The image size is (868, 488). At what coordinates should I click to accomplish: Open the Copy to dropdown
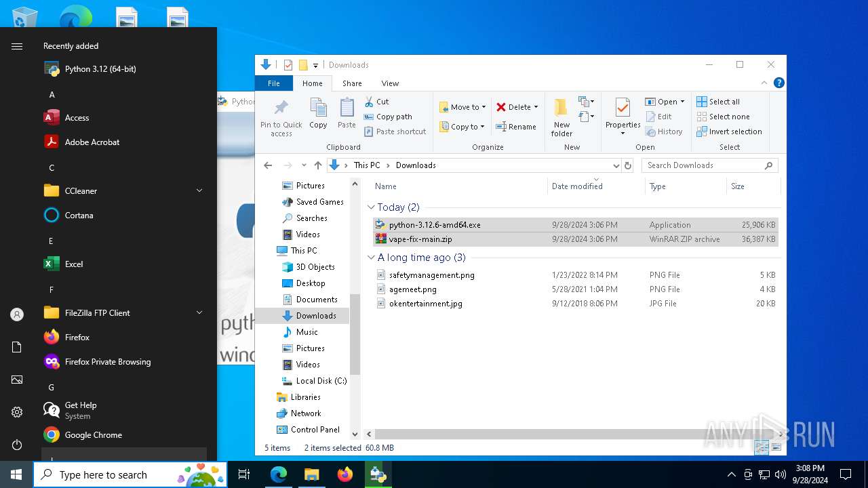coord(462,127)
